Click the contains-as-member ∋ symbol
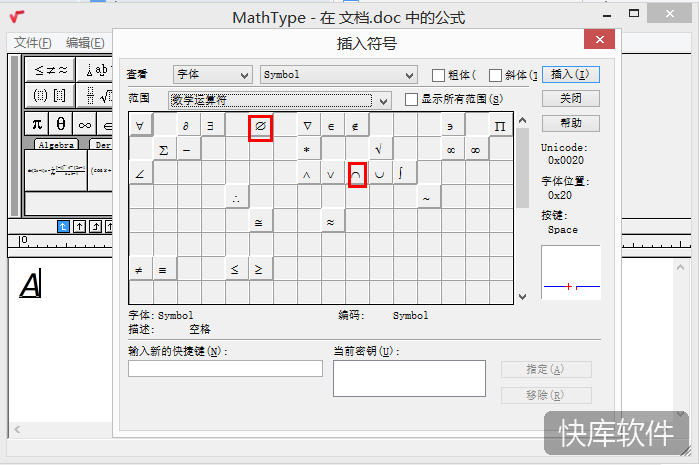 click(452, 124)
